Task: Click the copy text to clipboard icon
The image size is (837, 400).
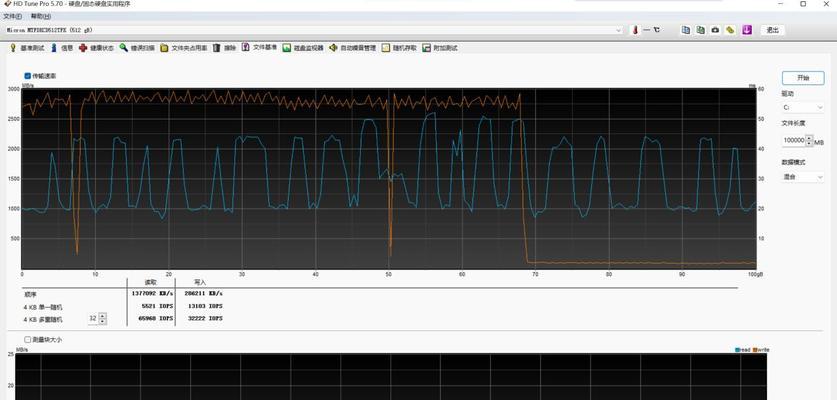Action: click(686, 30)
